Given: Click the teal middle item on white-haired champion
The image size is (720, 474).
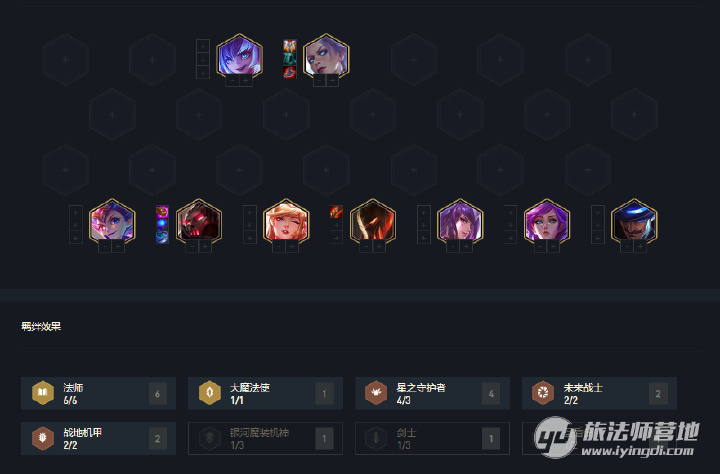Looking at the screenshot, I should point(290,59).
